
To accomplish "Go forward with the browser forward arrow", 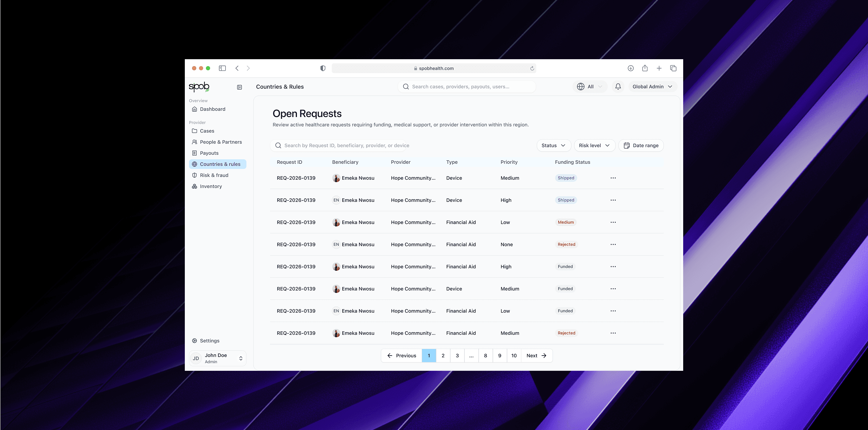I will (248, 68).
